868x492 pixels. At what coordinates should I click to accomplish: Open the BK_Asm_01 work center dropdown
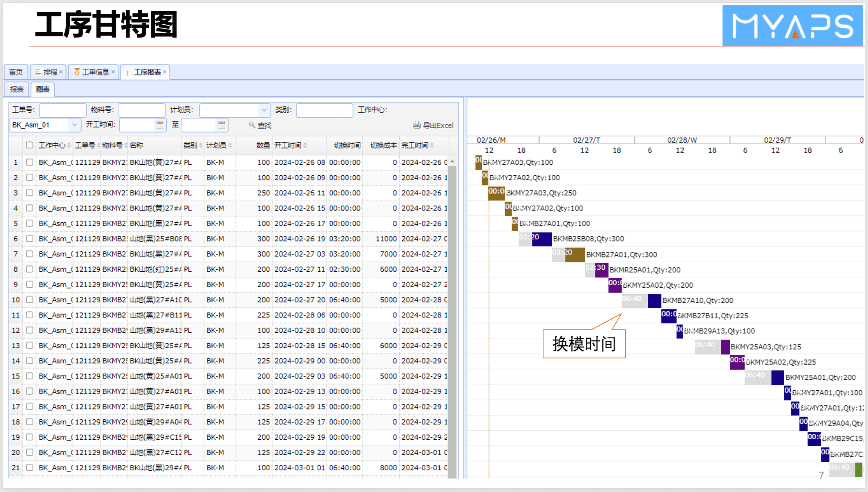pos(74,125)
